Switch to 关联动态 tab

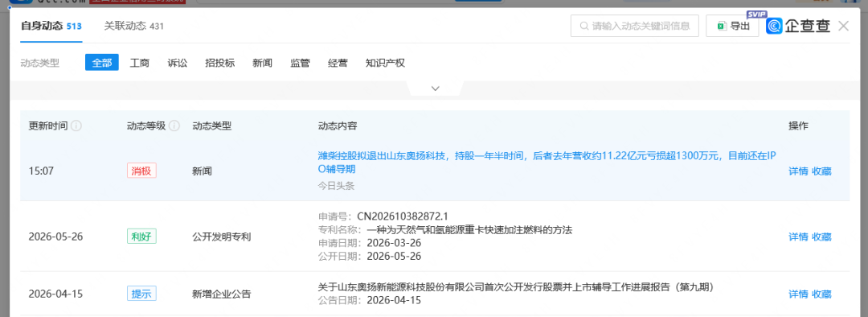coord(134,26)
